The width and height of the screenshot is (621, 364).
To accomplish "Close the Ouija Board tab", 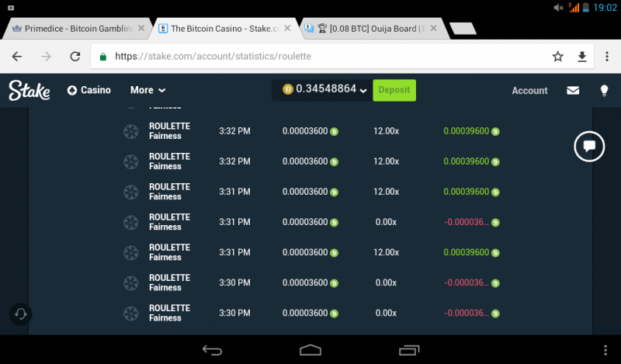I will coord(434,28).
